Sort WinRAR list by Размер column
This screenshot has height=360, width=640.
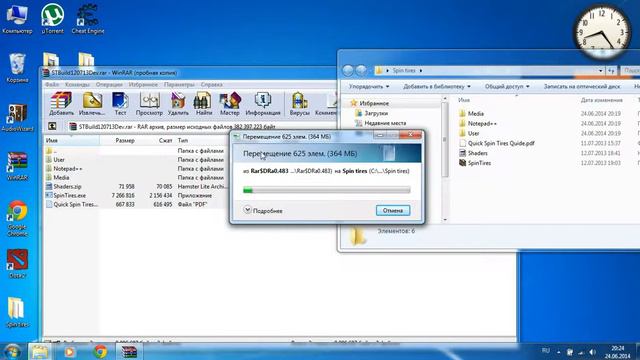[x=125, y=140]
